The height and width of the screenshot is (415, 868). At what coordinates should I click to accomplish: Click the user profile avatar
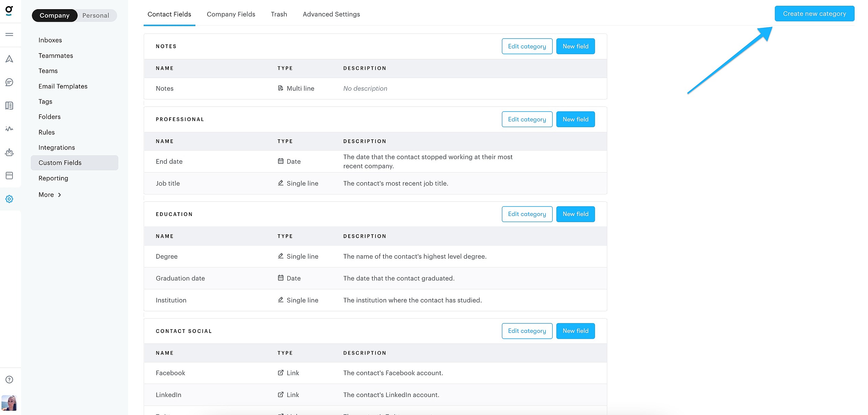point(9,403)
